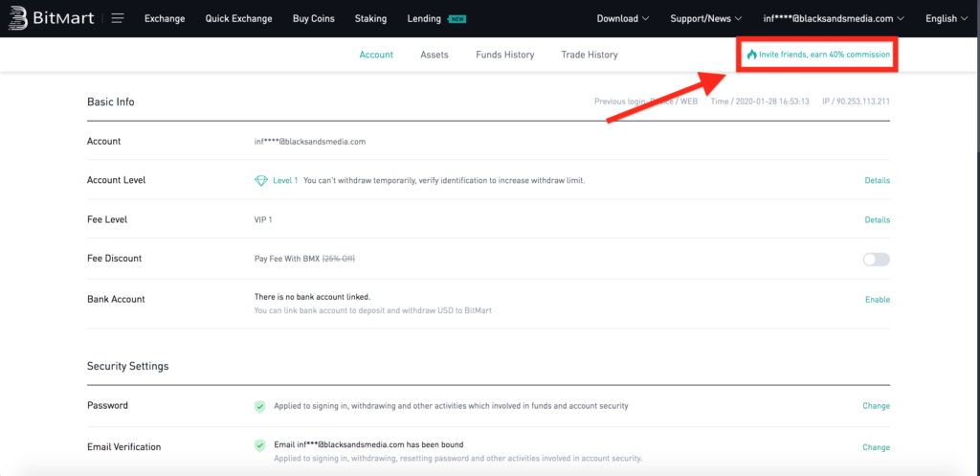The image size is (980, 476).
Task: Click the NEW badge beside Lending
Action: [x=457, y=19]
